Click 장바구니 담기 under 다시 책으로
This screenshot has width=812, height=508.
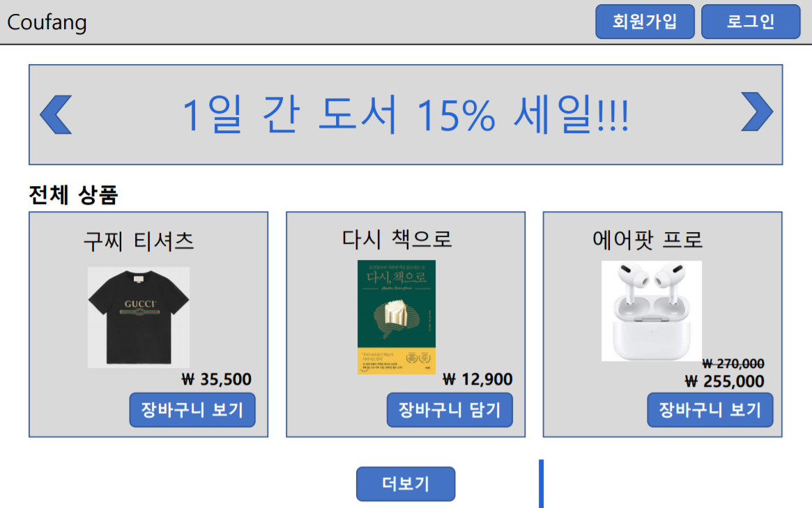[x=450, y=410]
